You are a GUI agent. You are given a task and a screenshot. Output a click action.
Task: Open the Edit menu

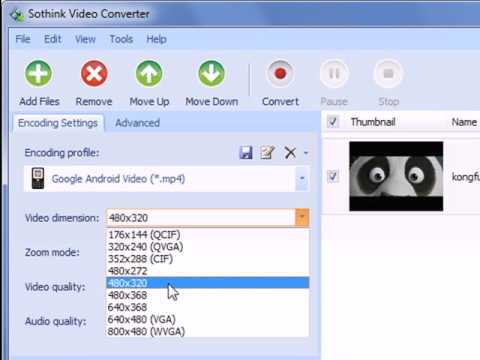(53, 39)
